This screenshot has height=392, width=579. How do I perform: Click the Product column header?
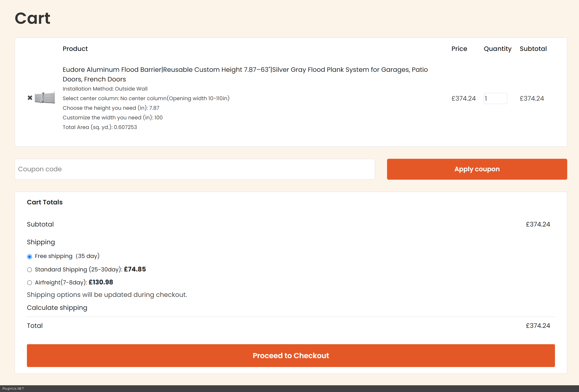tap(75, 49)
